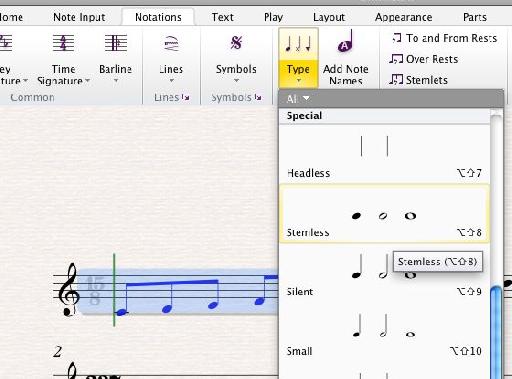Click the notehead gallery scrollbar thumb

(x=496, y=332)
